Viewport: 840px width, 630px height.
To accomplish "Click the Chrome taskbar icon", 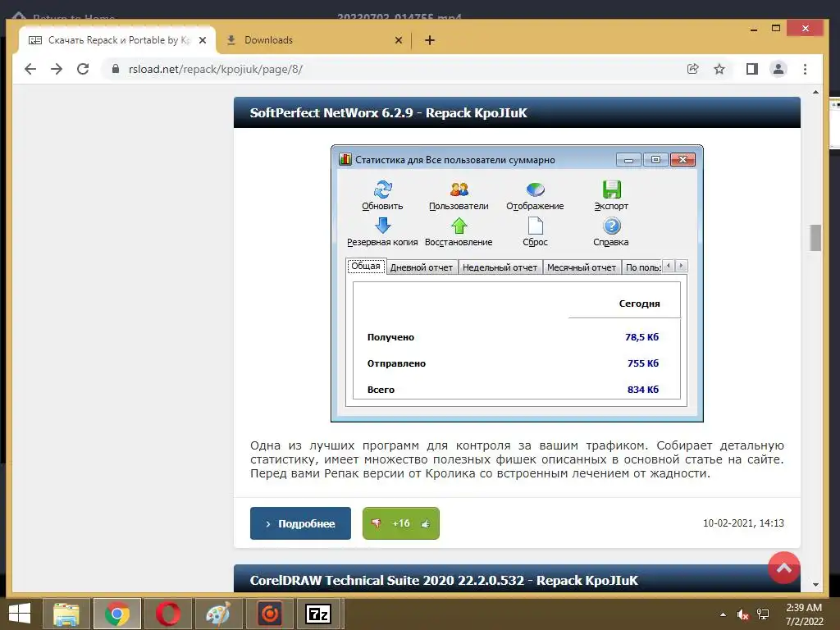I will click(116, 614).
